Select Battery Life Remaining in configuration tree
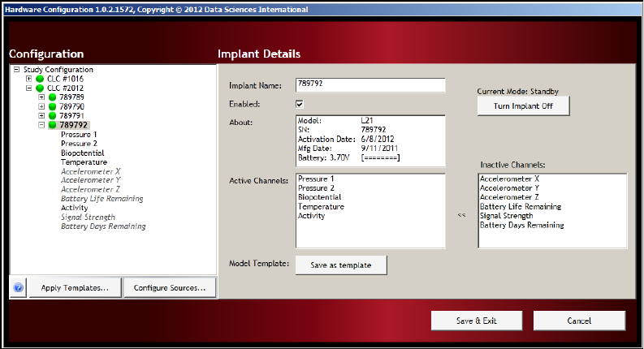The width and height of the screenshot is (644, 349). point(102,199)
